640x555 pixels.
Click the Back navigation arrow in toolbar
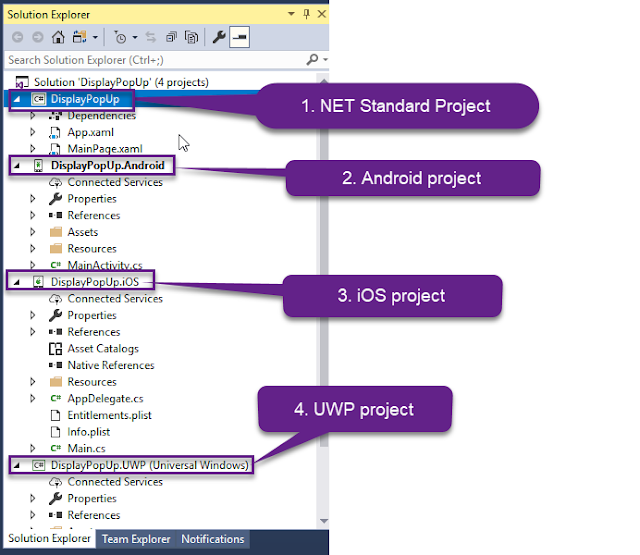point(18,38)
